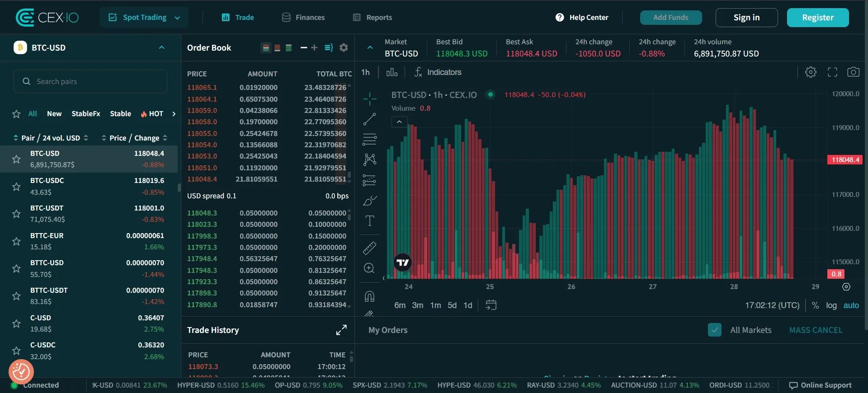
Task: Favorite the BTTC-USD pair star
Action: tap(16, 268)
